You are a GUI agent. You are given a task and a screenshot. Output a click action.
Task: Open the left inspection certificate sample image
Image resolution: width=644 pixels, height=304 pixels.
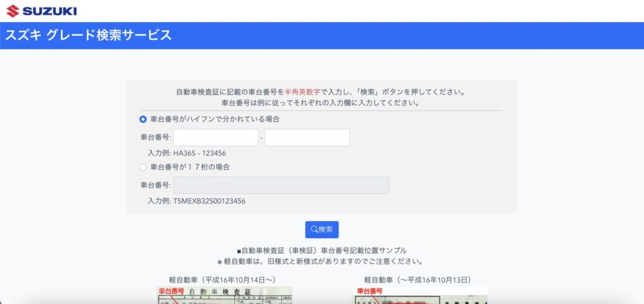pyautogui.click(x=225, y=295)
